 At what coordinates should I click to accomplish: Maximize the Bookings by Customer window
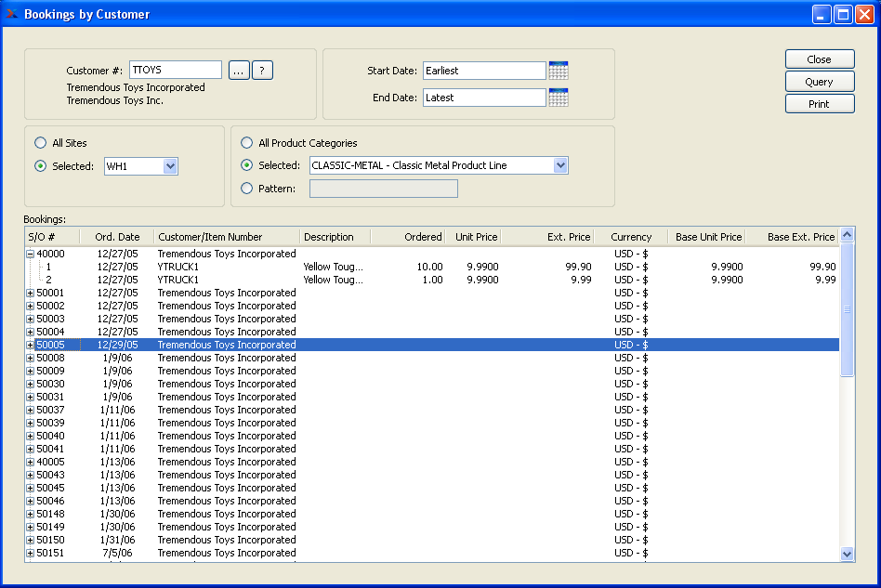843,14
